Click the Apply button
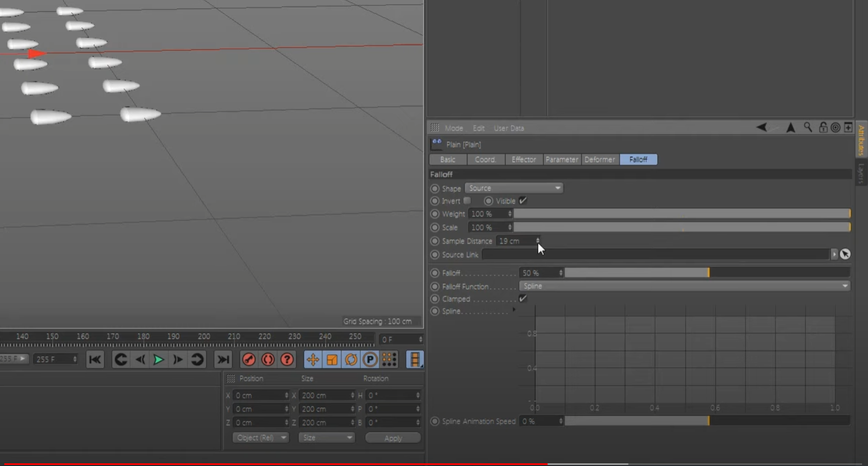 (x=393, y=438)
